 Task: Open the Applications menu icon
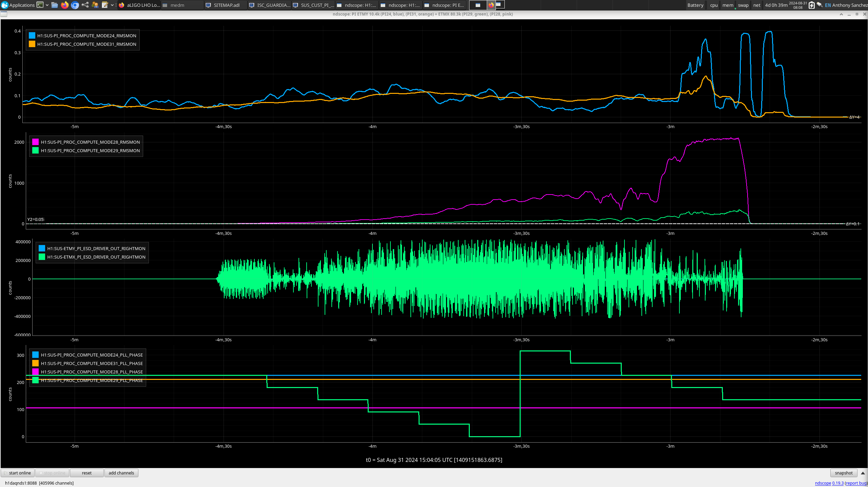point(5,5)
